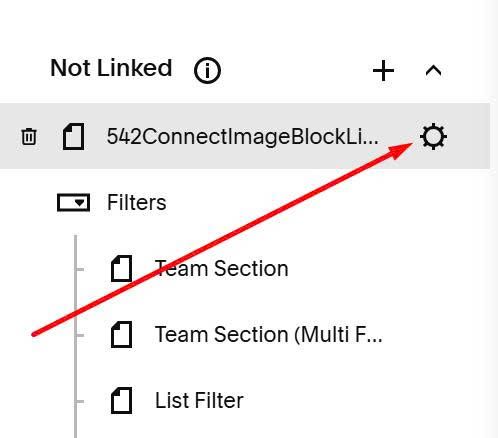Open the Team Section (Multi F... page
498x438 pixels.
[269, 334]
